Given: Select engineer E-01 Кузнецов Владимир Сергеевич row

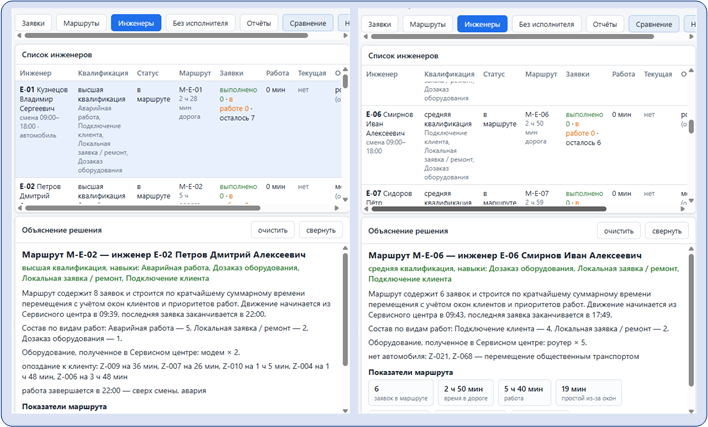Looking at the screenshot, I should point(178,130).
